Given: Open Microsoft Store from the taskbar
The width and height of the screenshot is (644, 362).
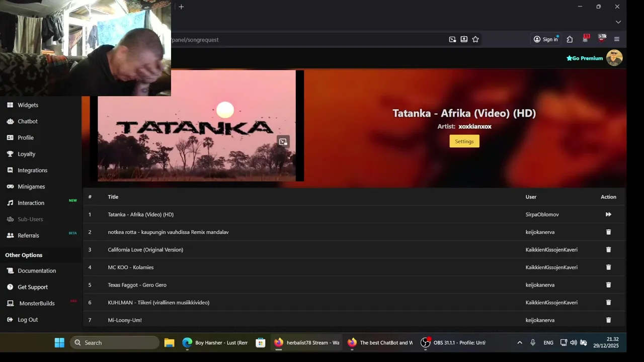Looking at the screenshot, I should pyautogui.click(x=260, y=342).
